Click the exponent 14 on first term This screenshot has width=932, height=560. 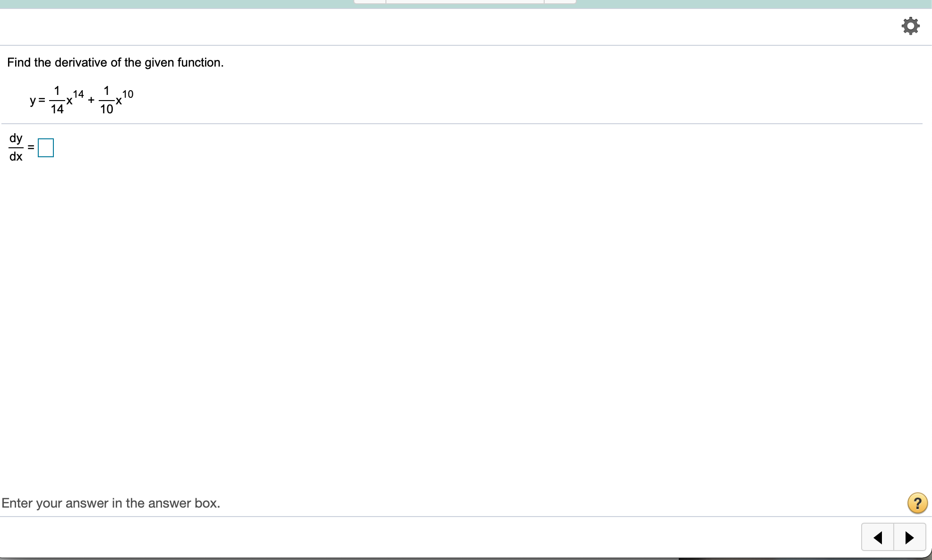78,94
